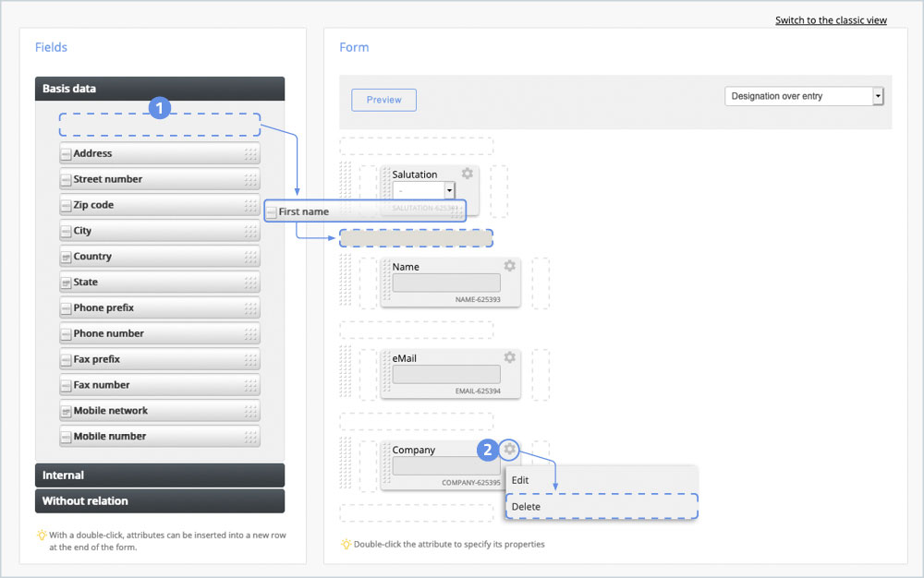
Task: Choose Edit from the context menu
Action: [520, 480]
